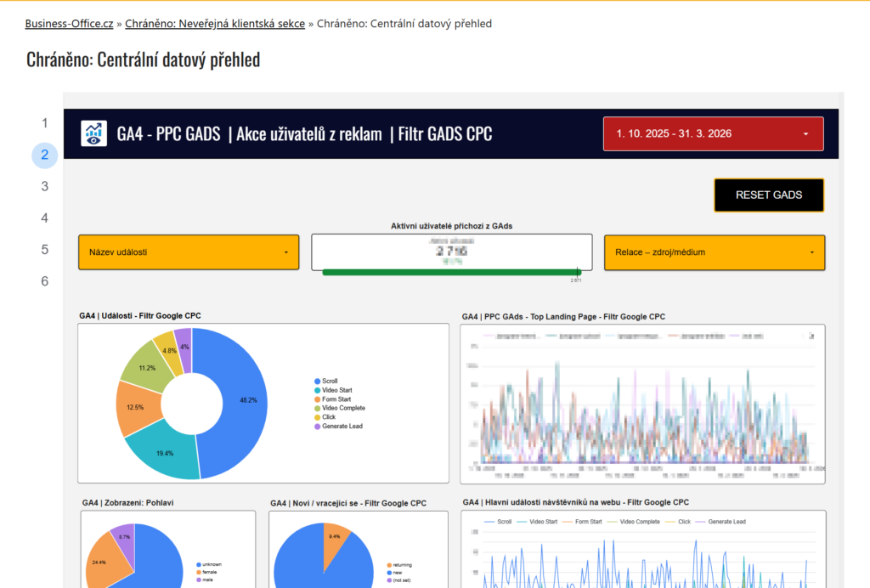This screenshot has width=870, height=588.
Task: Open the Business-Office.cz breadcrumb link
Action: click(x=68, y=24)
